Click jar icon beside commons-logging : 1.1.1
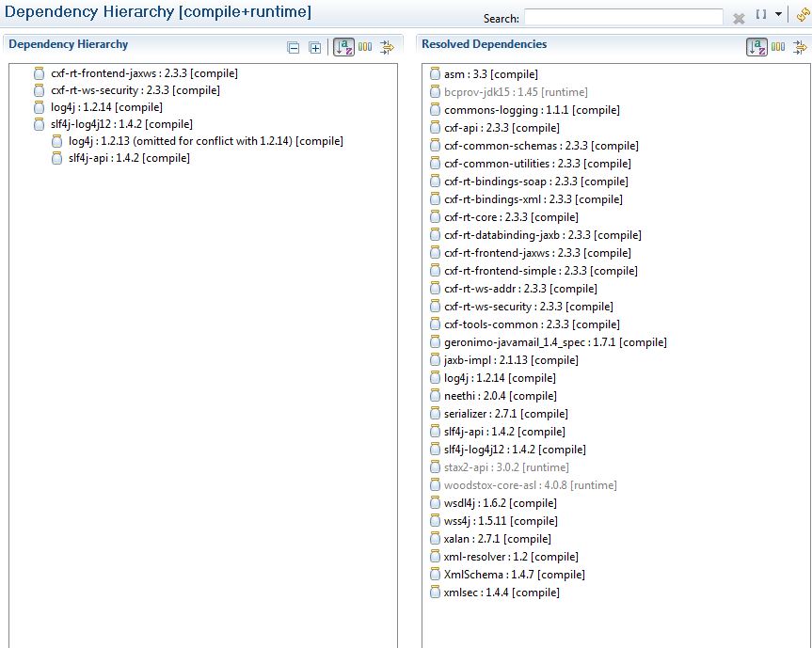 point(435,110)
